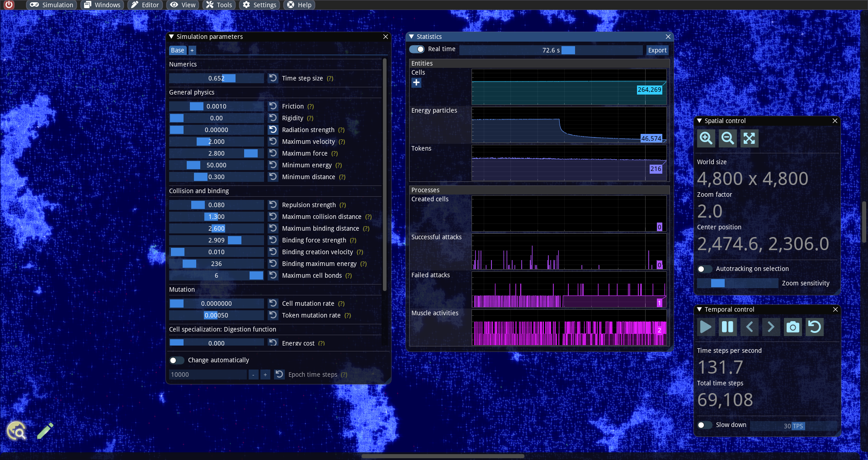Activate the green pencil edit mode icon
The height and width of the screenshot is (460, 868).
45,431
